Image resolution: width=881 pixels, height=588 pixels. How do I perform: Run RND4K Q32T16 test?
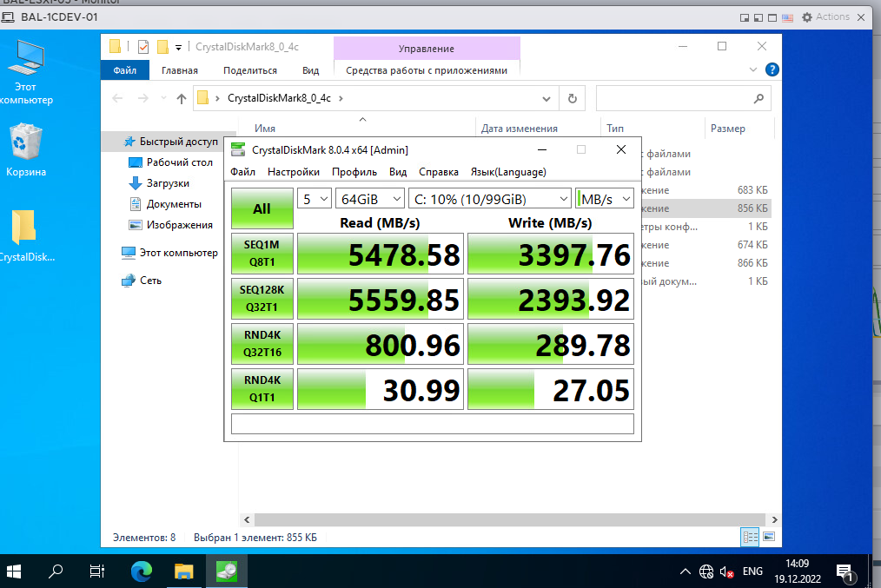(x=262, y=343)
